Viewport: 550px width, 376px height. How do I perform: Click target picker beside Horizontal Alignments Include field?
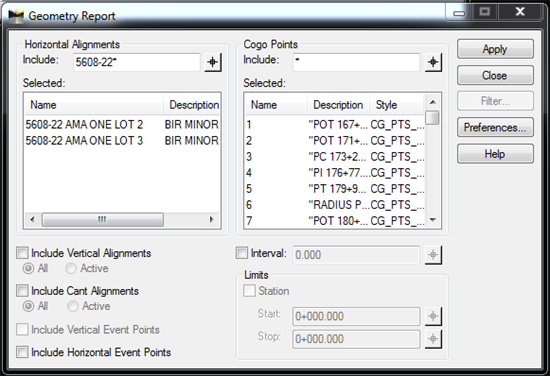tap(213, 62)
